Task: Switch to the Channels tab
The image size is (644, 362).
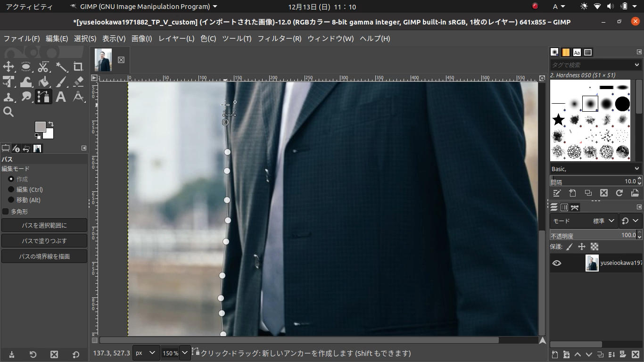Action: 564,207
